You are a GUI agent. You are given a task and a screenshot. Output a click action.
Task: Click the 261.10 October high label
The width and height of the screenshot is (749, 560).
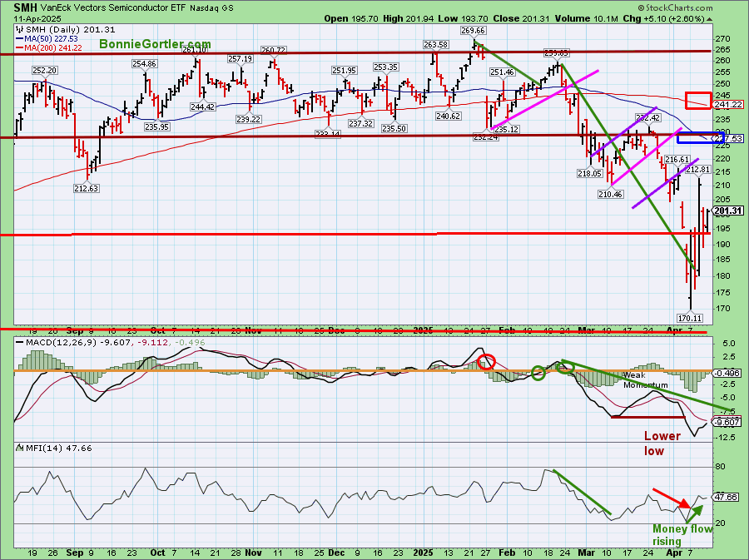click(195, 50)
